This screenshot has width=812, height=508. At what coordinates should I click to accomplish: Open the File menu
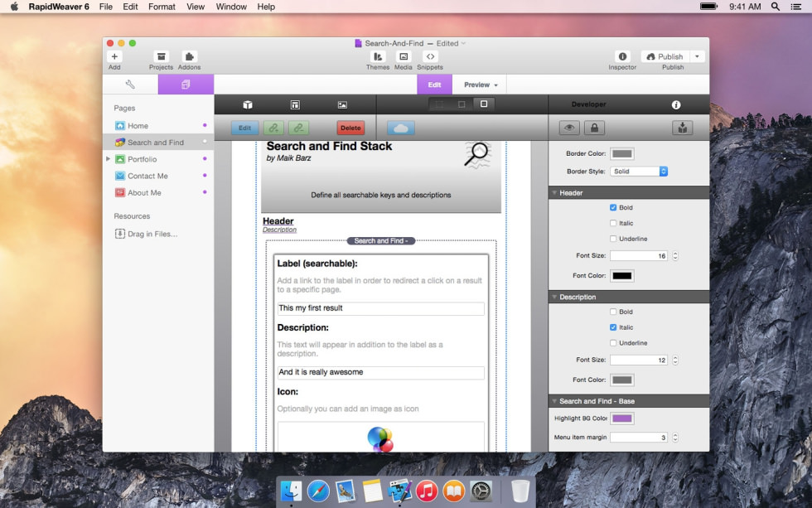(106, 7)
